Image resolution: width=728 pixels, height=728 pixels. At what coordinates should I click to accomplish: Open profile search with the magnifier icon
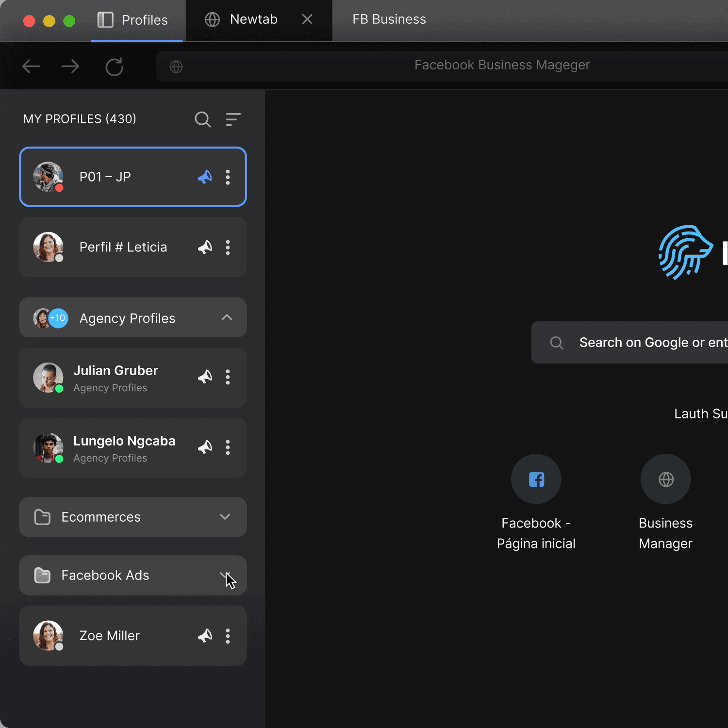point(203,119)
